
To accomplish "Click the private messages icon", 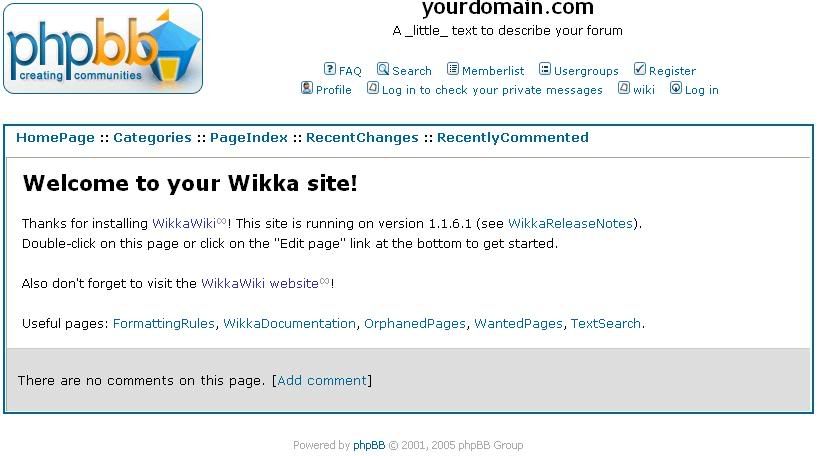I will pos(373,88).
